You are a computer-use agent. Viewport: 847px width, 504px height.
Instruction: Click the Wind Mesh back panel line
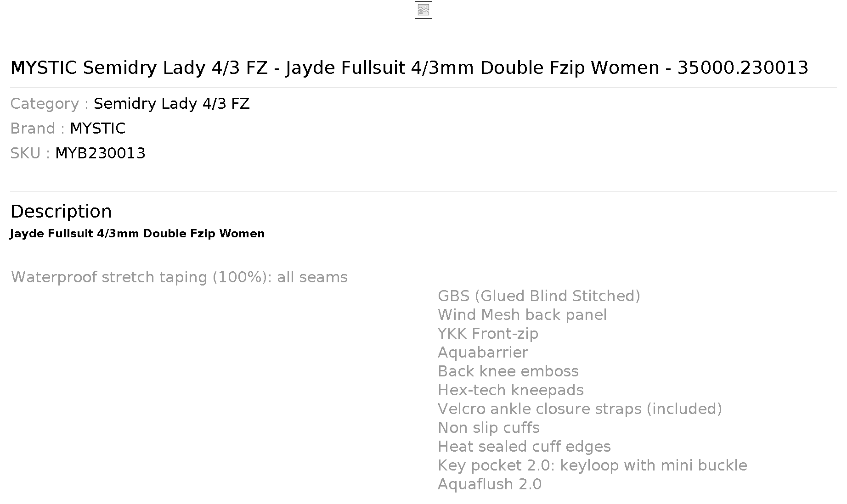coord(522,315)
